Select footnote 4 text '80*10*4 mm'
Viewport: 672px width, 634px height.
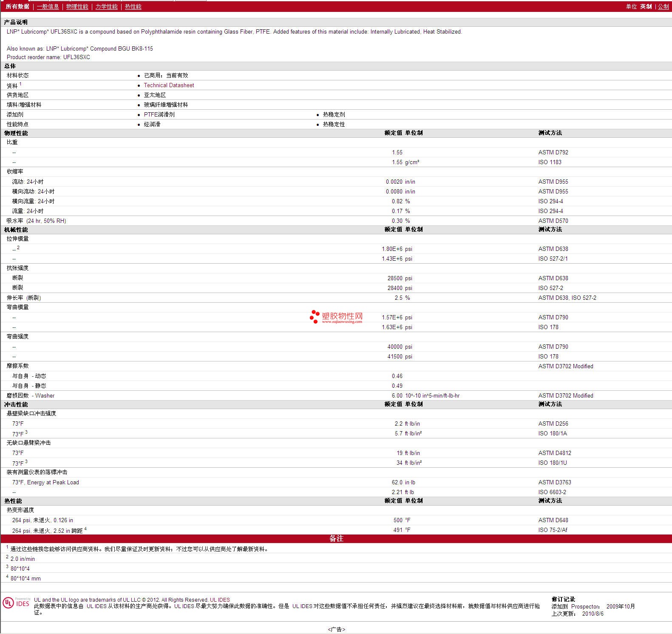pos(26,578)
